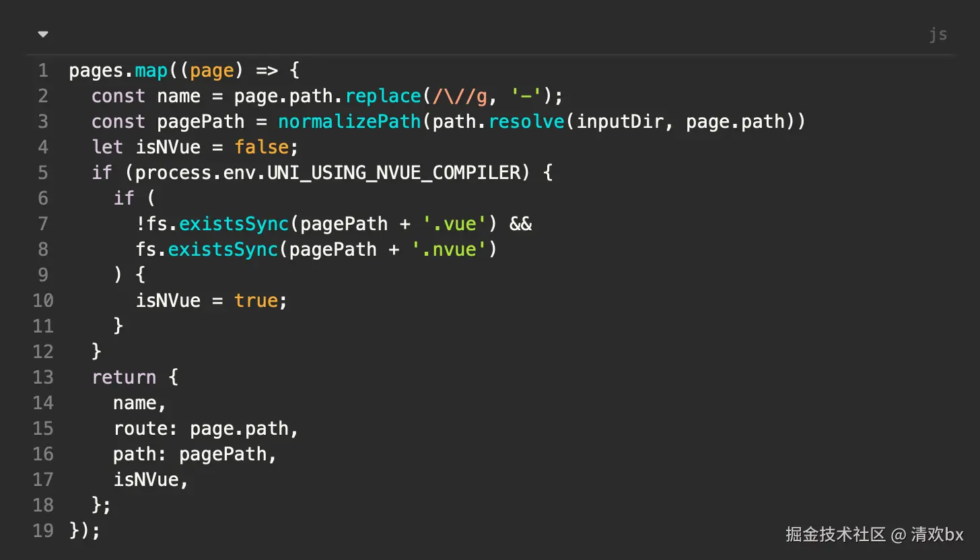Click line number 1
Screen dimensions: 980x560
coord(43,71)
